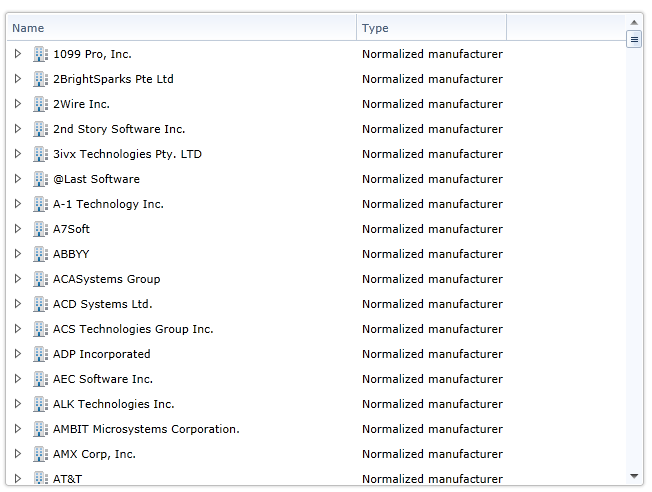Select AMBIT Microsystems Corporation. name
The image size is (652, 492).
[x=146, y=429]
